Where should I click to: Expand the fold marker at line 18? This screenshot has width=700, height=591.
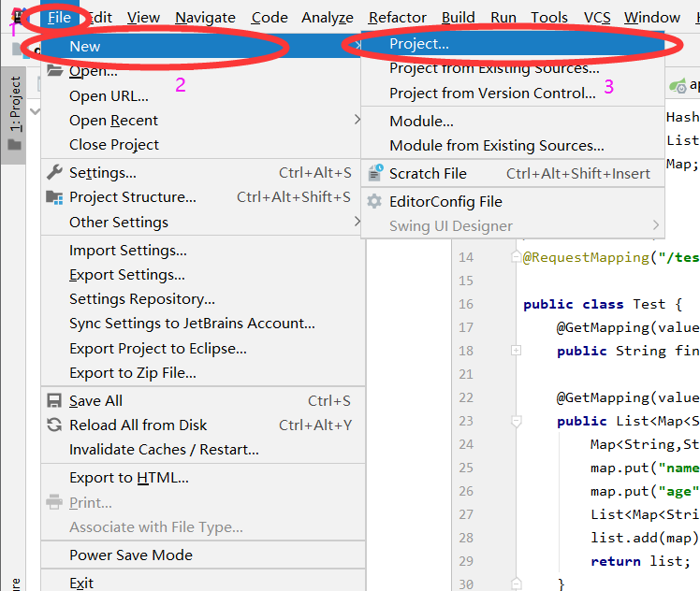point(516,351)
